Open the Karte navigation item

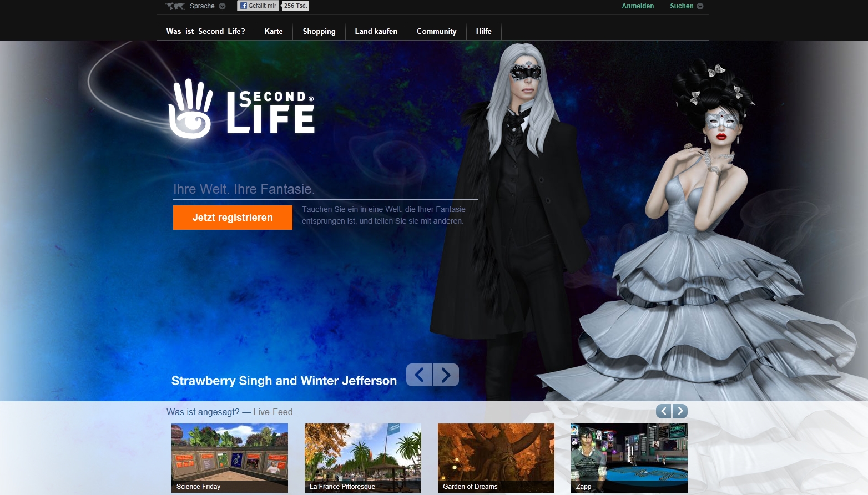click(x=274, y=31)
